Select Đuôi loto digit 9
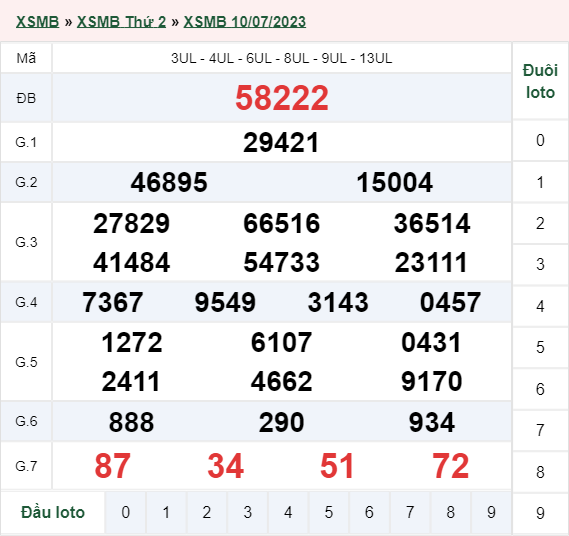This screenshot has width=569, height=536. coord(540,513)
